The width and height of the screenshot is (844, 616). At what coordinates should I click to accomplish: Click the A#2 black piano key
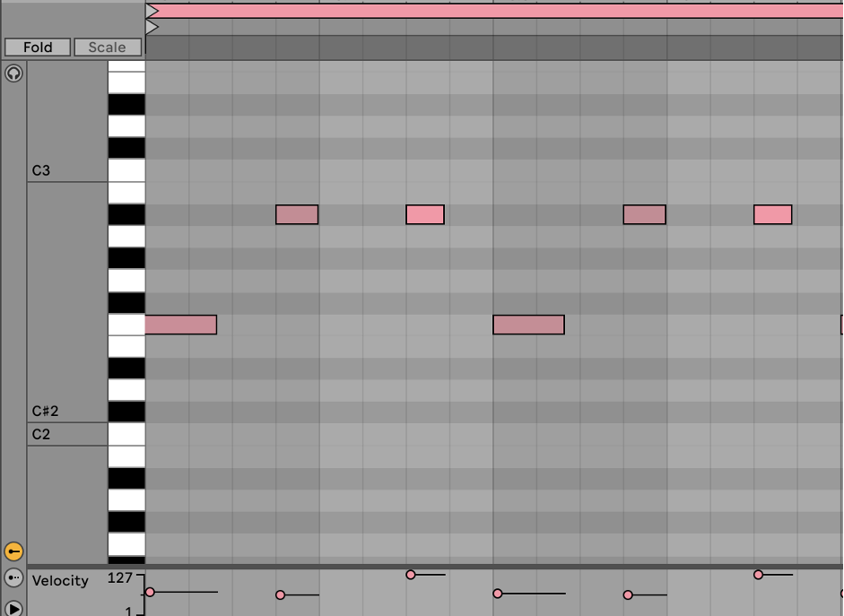pyautogui.click(x=126, y=214)
